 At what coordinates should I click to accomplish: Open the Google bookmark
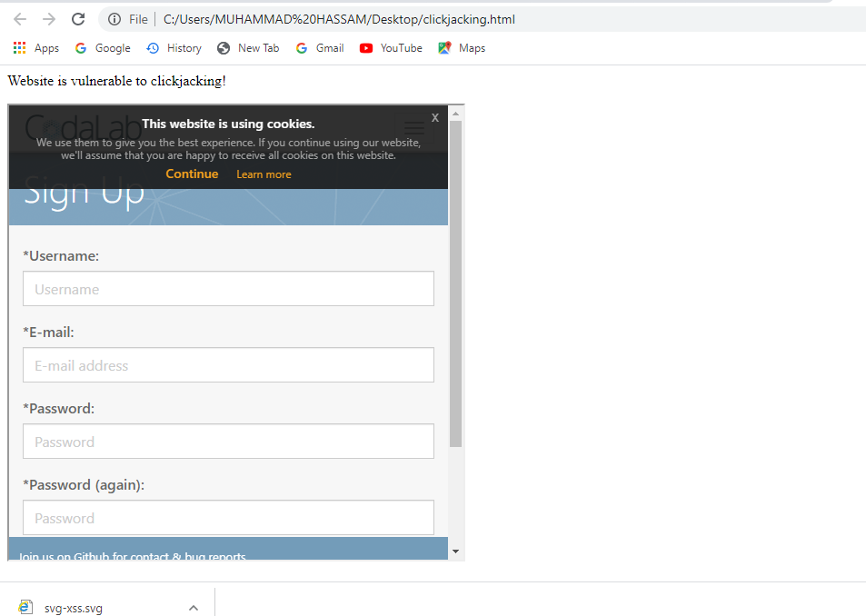point(103,48)
